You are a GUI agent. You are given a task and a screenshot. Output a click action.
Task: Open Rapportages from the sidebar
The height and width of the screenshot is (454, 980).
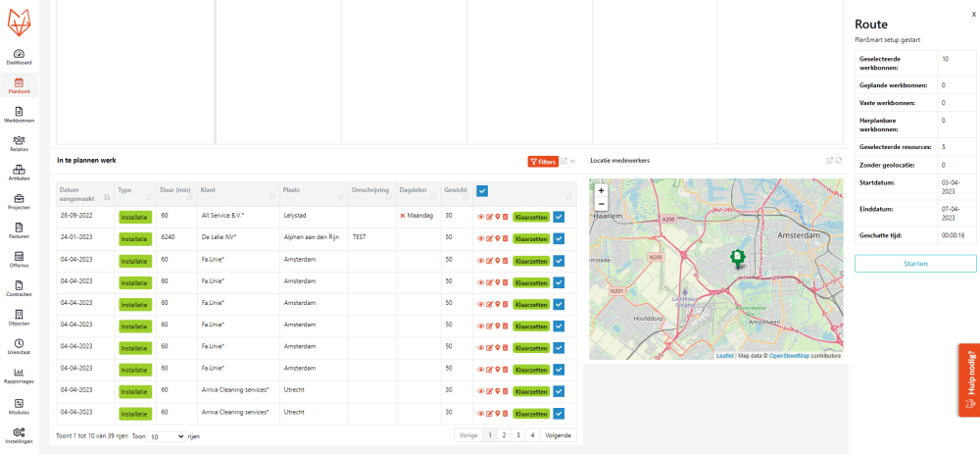[x=19, y=376]
